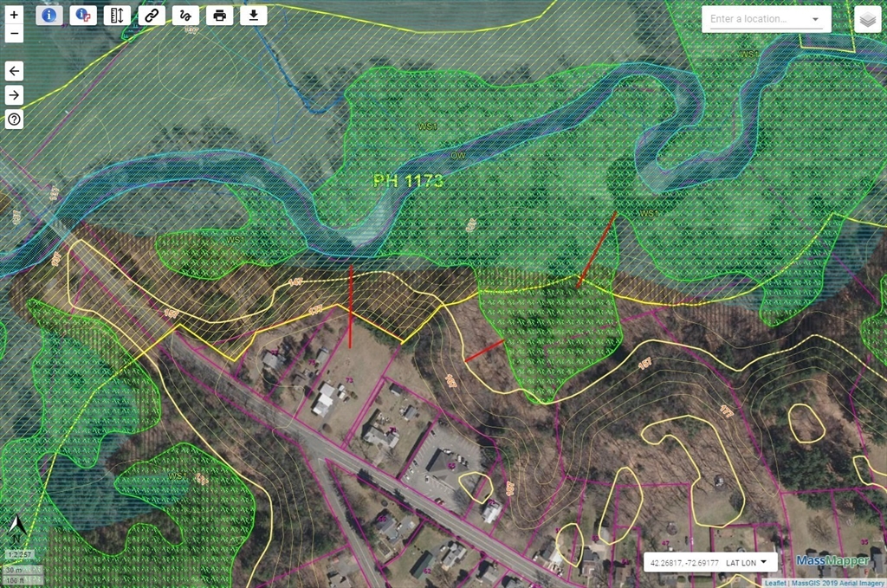
Task: Zoom out of the map
Action: (x=14, y=35)
